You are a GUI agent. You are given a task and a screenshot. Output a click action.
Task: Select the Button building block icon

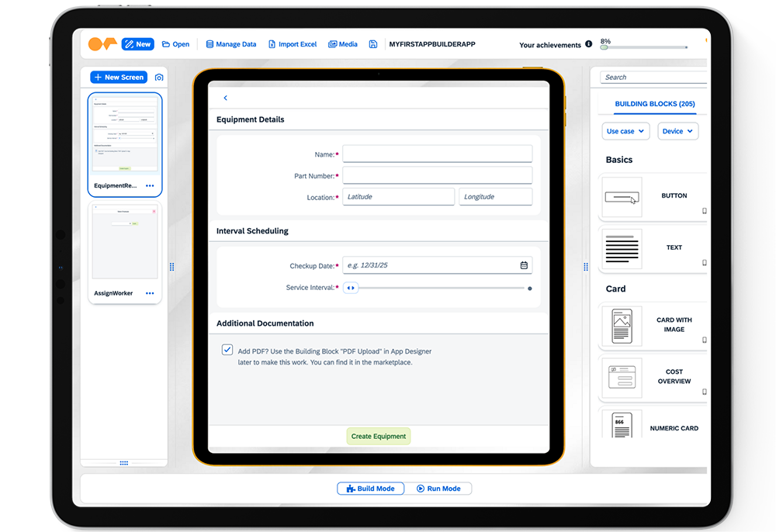(x=622, y=197)
